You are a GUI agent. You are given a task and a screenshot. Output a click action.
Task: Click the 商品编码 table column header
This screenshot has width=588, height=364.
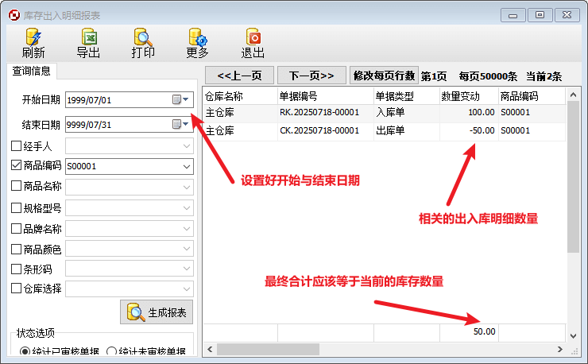pos(532,96)
